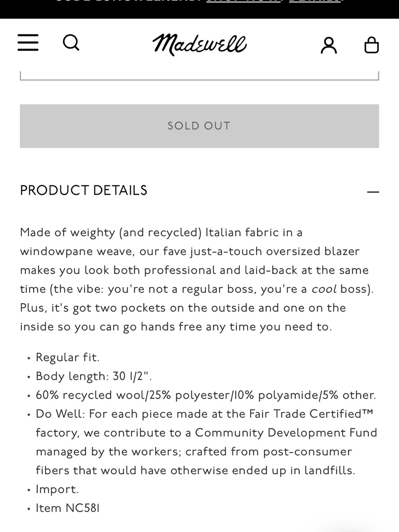This screenshot has height=532, width=399.
Task: Go to homepage via Madewell logo
Action: (199, 44)
